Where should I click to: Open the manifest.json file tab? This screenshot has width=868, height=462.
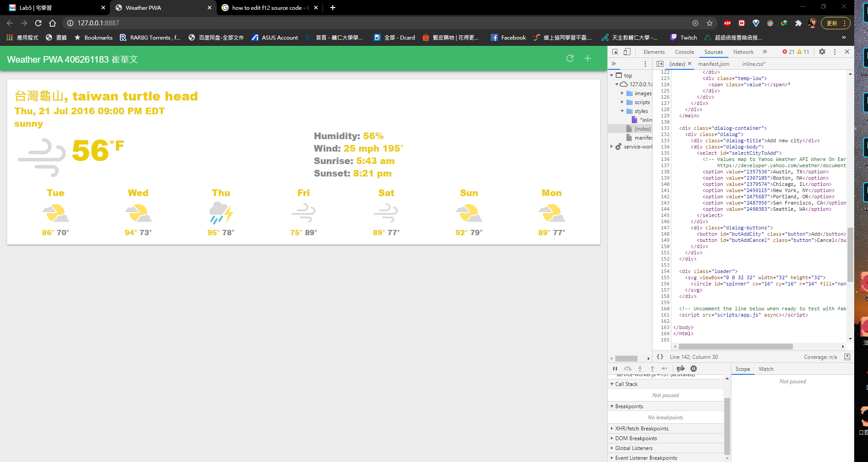click(714, 64)
